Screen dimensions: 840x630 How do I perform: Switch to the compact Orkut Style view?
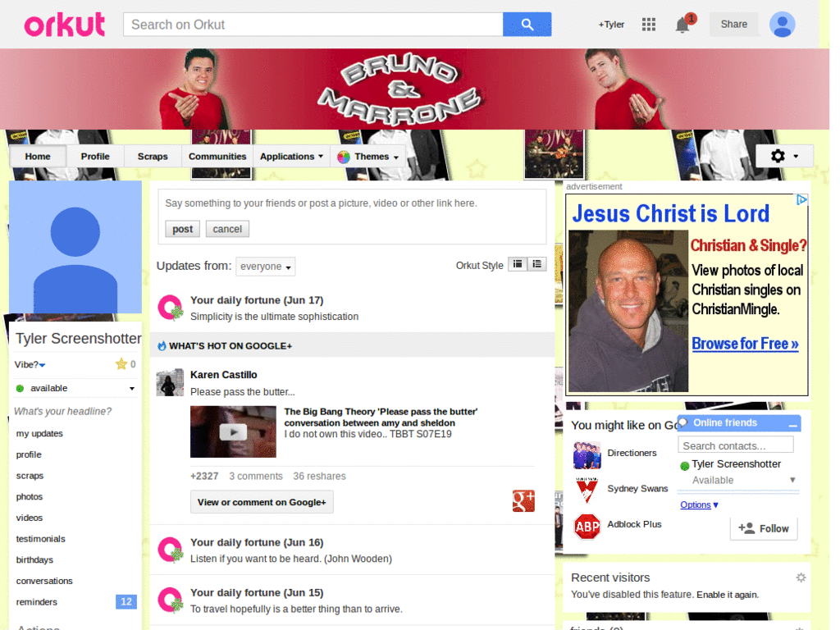click(518, 264)
